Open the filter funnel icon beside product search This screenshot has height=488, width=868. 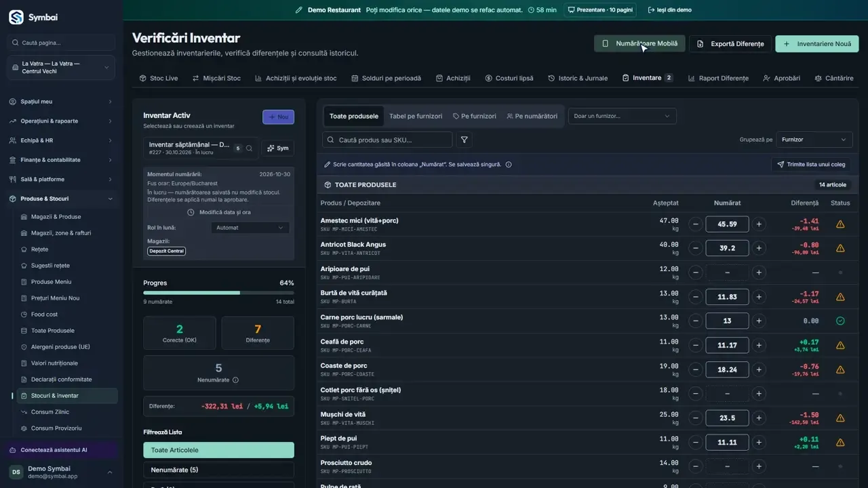click(x=465, y=140)
